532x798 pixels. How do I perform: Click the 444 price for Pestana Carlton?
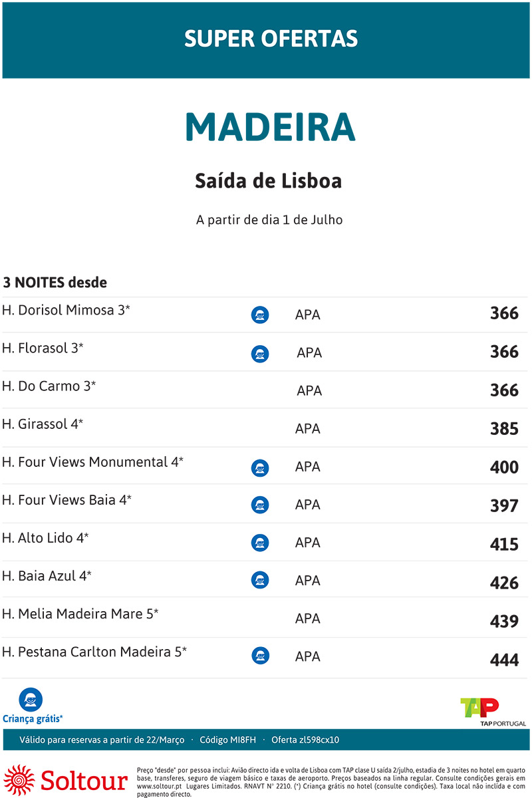pos(504,660)
